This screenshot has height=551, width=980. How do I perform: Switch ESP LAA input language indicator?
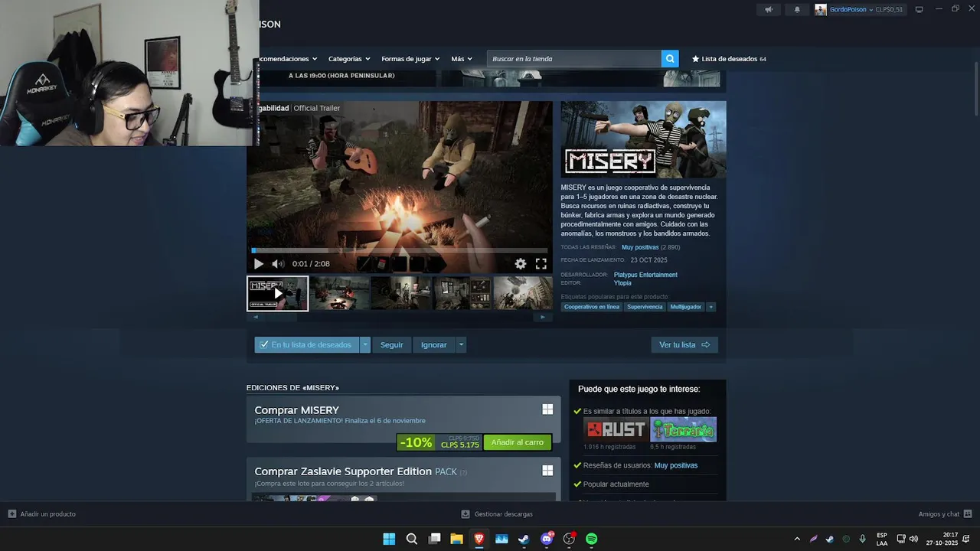882,539
